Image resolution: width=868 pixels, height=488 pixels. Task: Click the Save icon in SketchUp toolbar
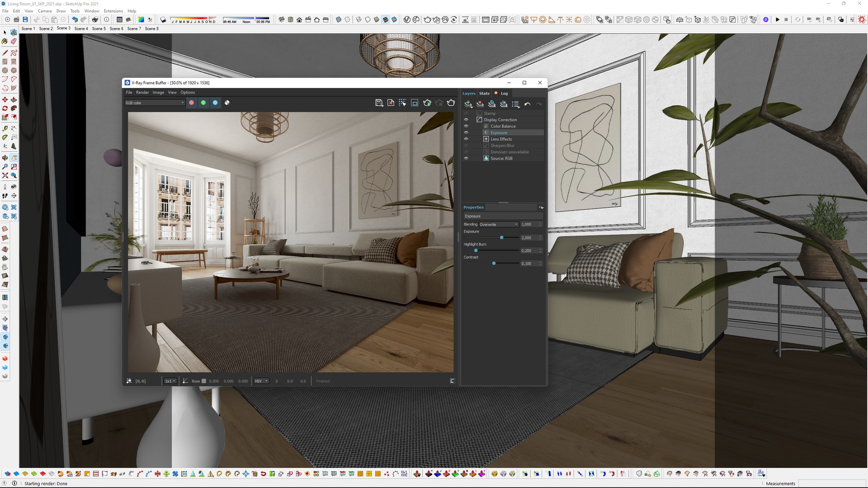point(25,19)
